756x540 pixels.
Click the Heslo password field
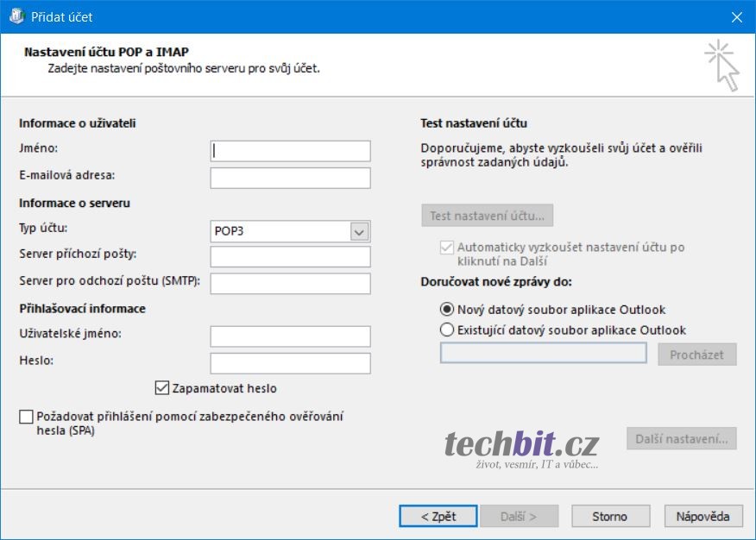290,362
